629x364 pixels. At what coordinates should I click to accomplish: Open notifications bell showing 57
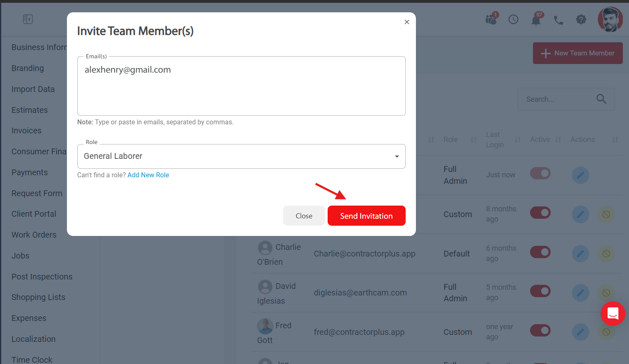(536, 19)
